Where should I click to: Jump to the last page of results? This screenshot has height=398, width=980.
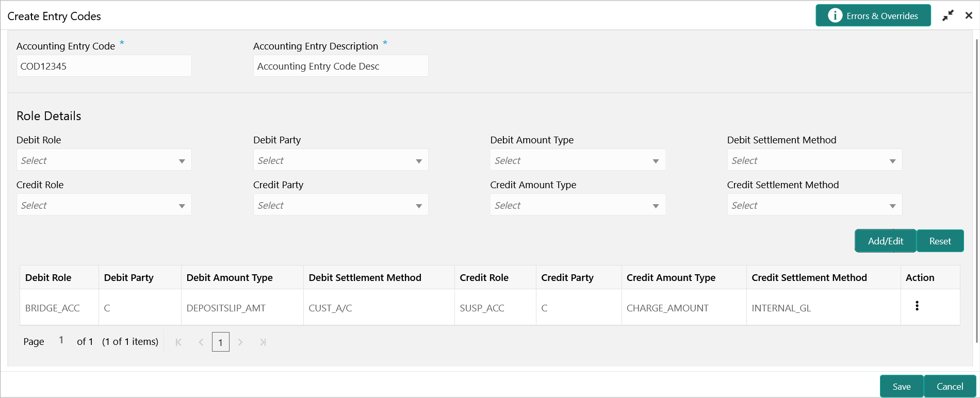tap(263, 342)
